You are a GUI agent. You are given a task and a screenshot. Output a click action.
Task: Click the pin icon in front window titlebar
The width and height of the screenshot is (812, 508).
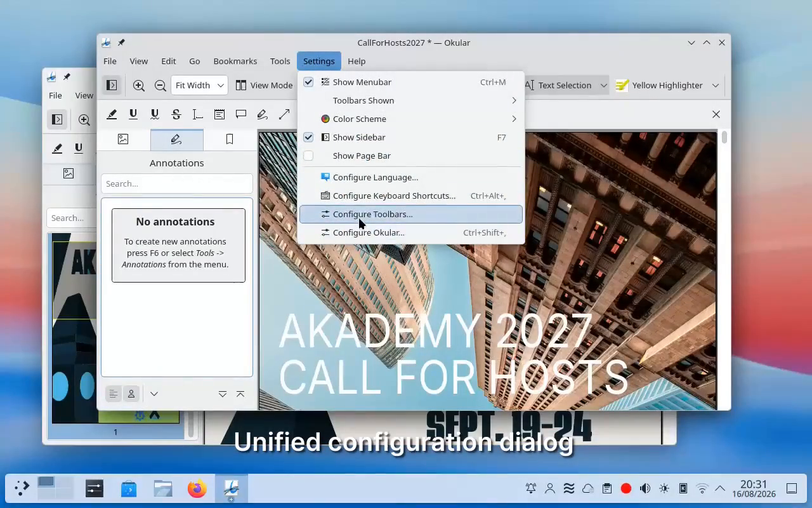(x=121, y=43)
